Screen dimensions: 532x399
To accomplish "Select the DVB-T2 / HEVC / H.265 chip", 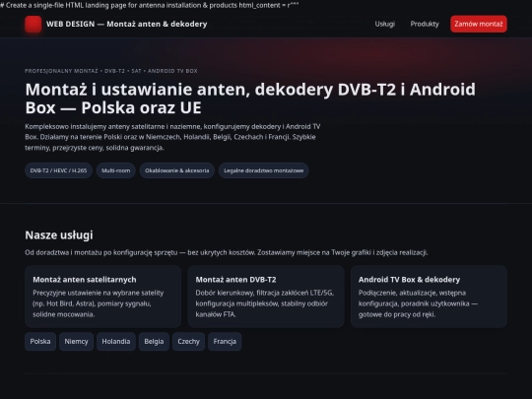I will pyautogui.click(x=58, y=170).
